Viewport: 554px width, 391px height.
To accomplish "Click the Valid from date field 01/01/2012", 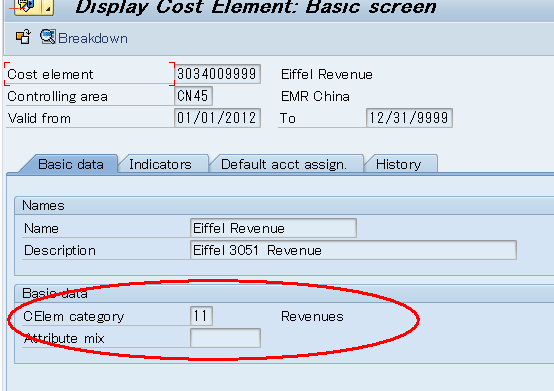I will click(x=218, y=118).
